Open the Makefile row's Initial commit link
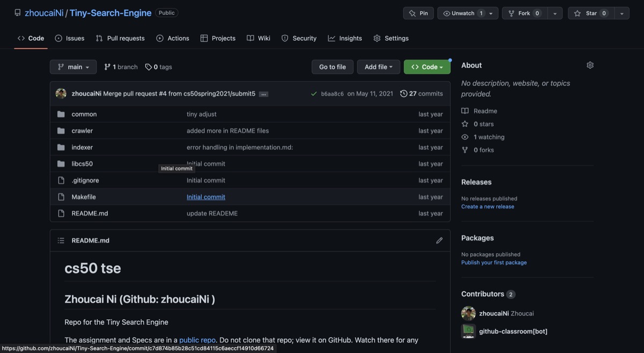Image resolution: width=644 pixels, height=353 pixels. click(x=206, y=197)
